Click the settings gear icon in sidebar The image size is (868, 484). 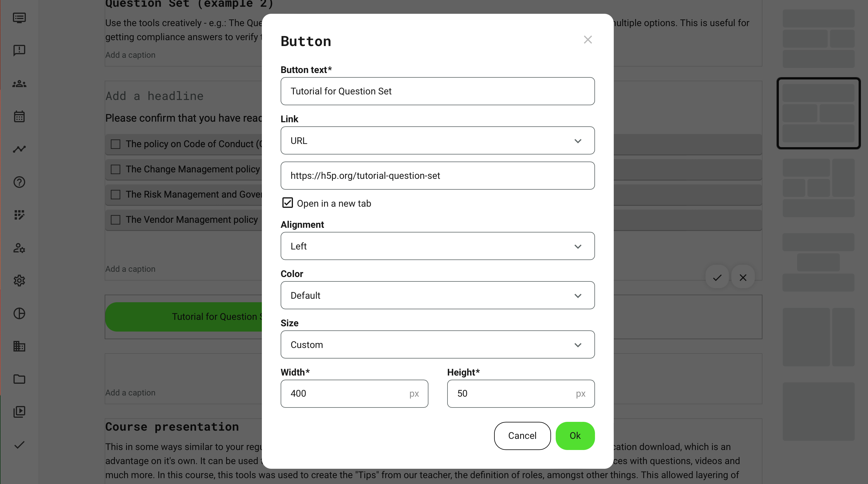(x=19, y=281)
